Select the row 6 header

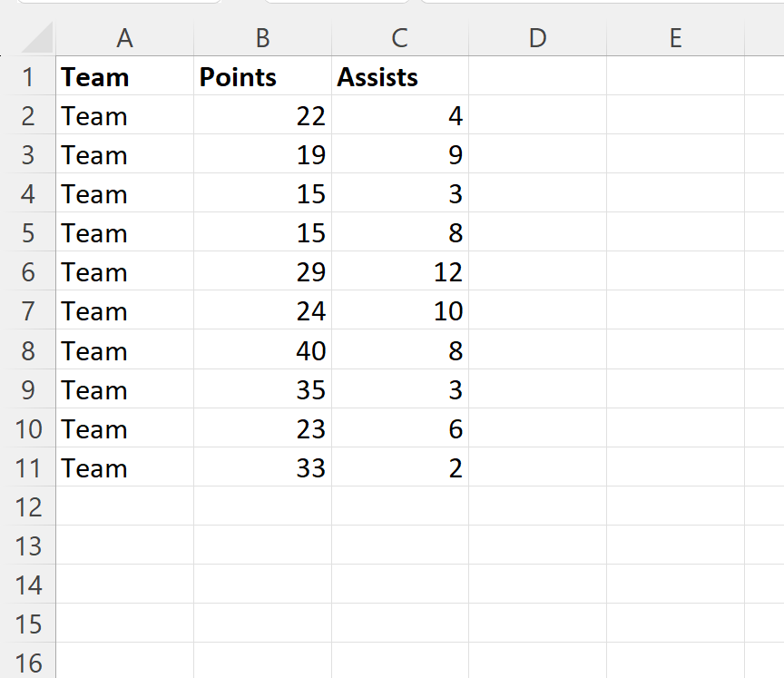point(28,272)
